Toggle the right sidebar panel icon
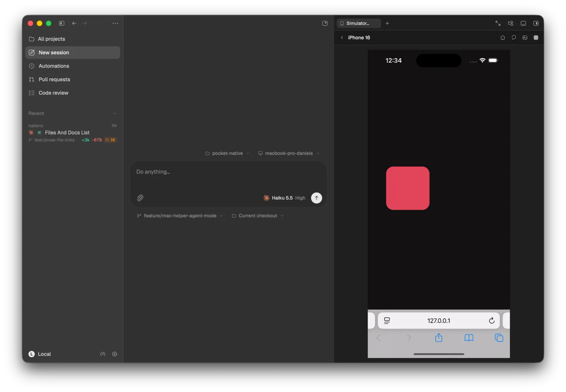The width and height of the screenshot is (566, 392). click(x=536, y=23)
